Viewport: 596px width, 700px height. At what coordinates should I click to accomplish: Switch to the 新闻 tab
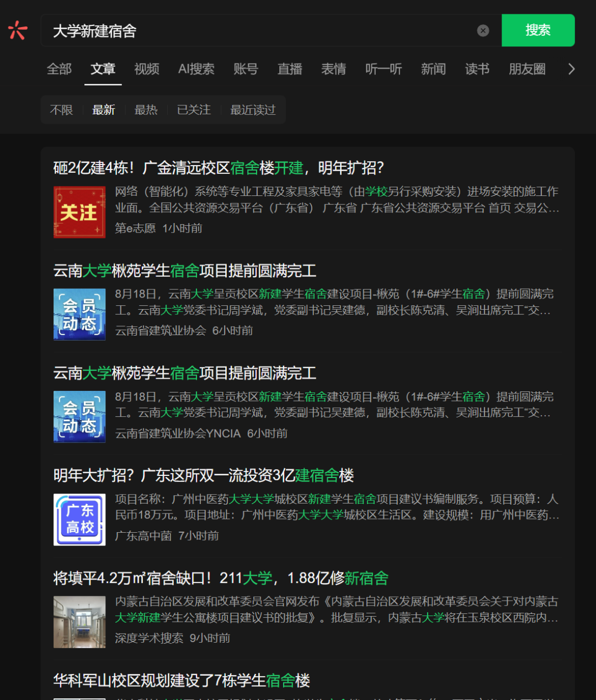tap(433, 69)
